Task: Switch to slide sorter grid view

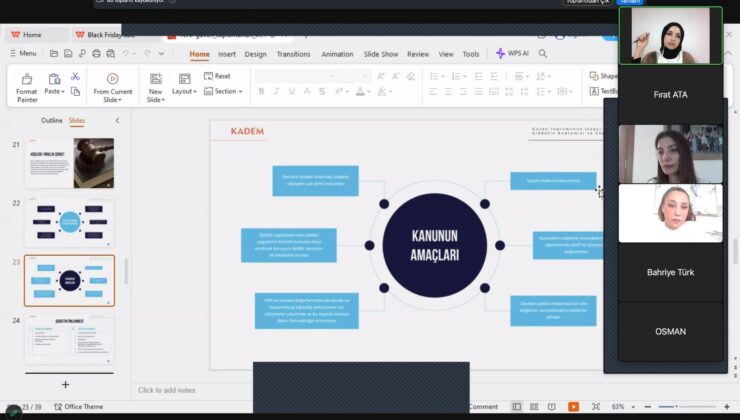Action: coord(535,407)
